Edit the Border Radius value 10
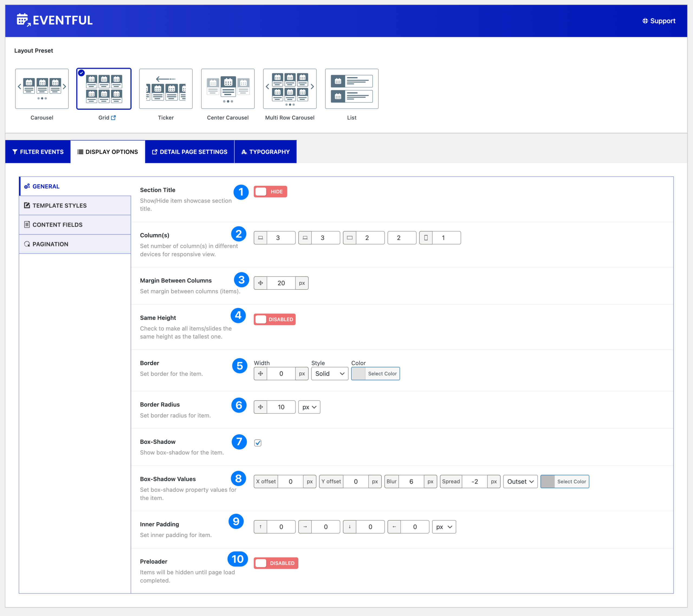693x616 pixels. pyautogui.click(x=281, y=407)
